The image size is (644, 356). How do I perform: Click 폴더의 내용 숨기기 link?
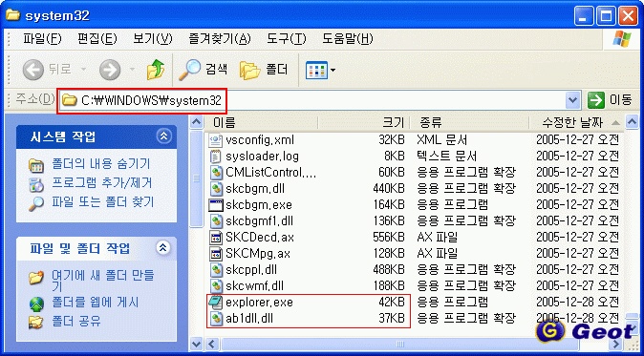101,163
